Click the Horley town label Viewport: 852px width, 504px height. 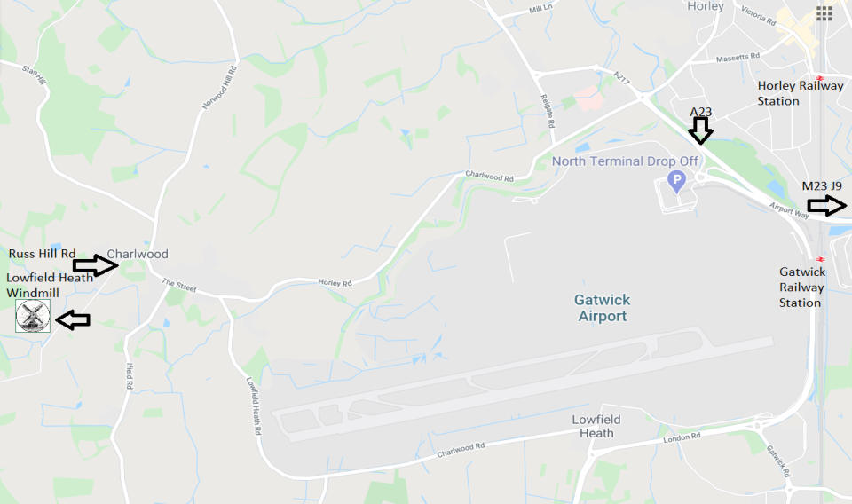[706, 6]
